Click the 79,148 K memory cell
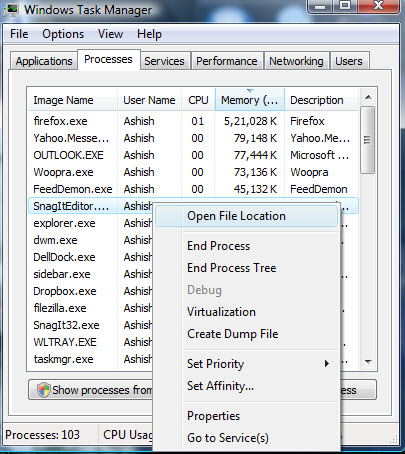 coord(255,138)
